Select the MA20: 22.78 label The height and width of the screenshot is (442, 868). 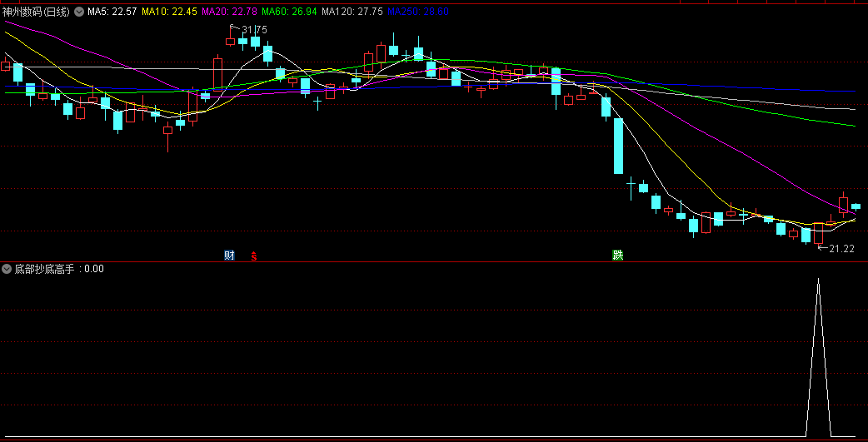point(230,12)
